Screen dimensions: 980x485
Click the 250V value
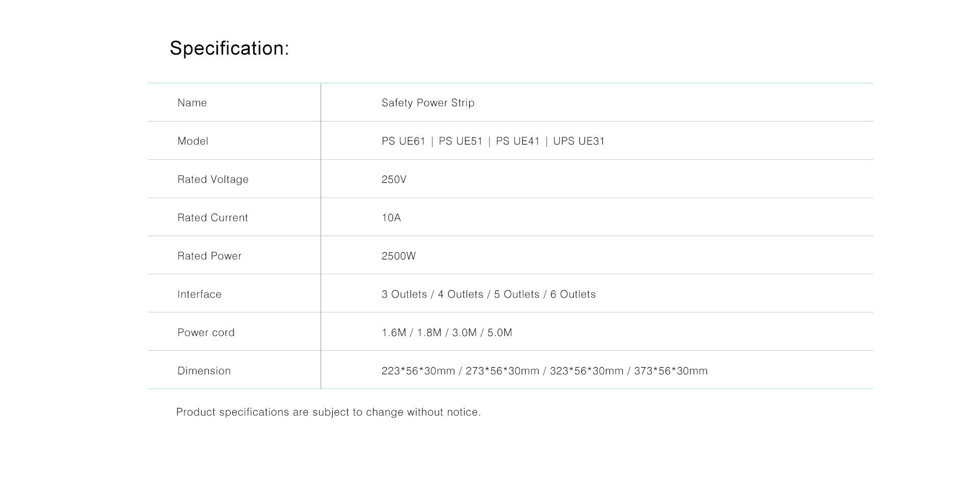[x=394, y=179]
